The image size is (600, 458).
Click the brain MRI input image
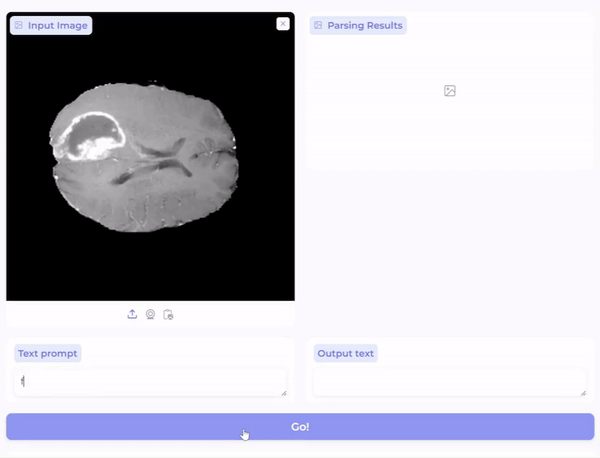(150, 156)
